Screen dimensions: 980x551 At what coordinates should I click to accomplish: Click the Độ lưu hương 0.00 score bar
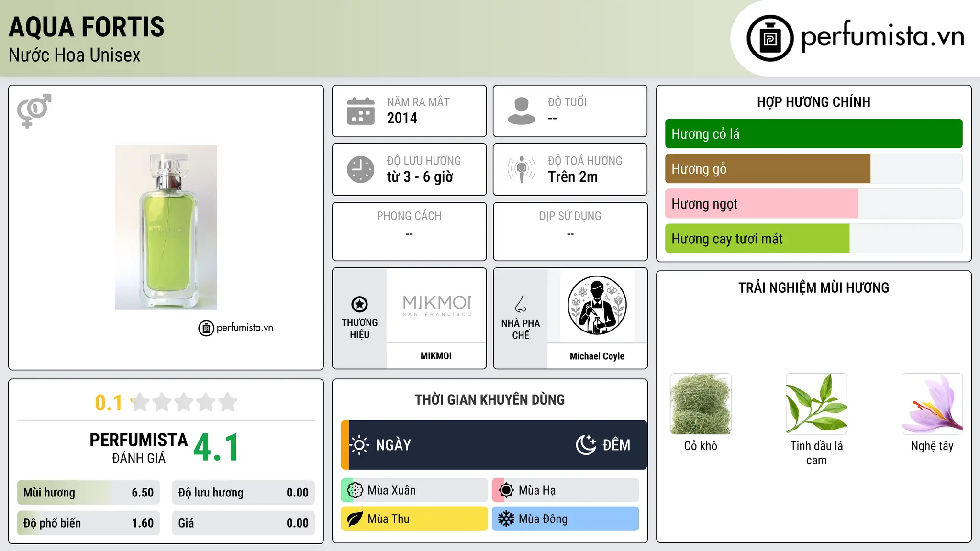click(243, 493)
